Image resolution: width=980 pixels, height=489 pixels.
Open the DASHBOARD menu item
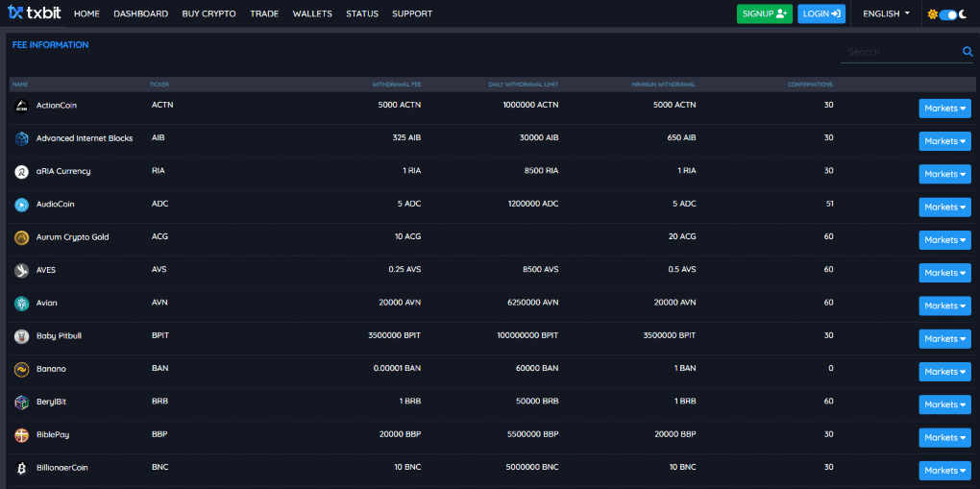[140, 13]
